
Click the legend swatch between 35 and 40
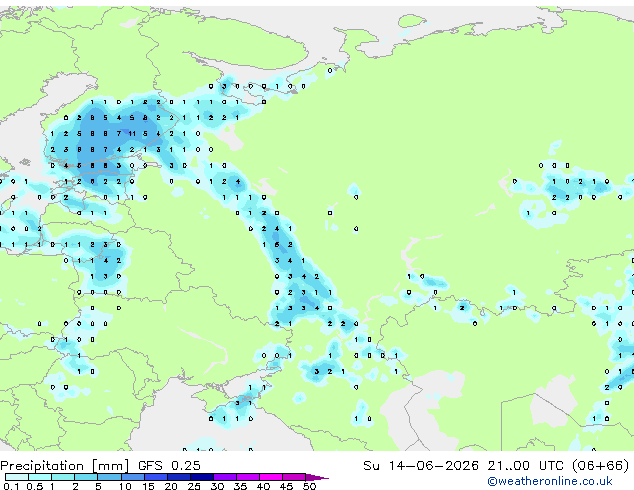pyautogui.click(x=247, y=477)
